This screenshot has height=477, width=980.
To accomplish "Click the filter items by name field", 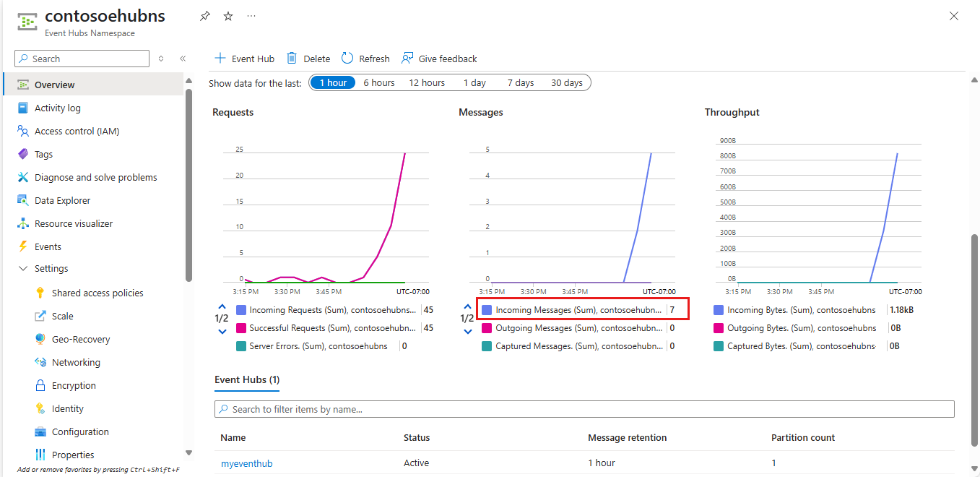I will click(584, 409).
